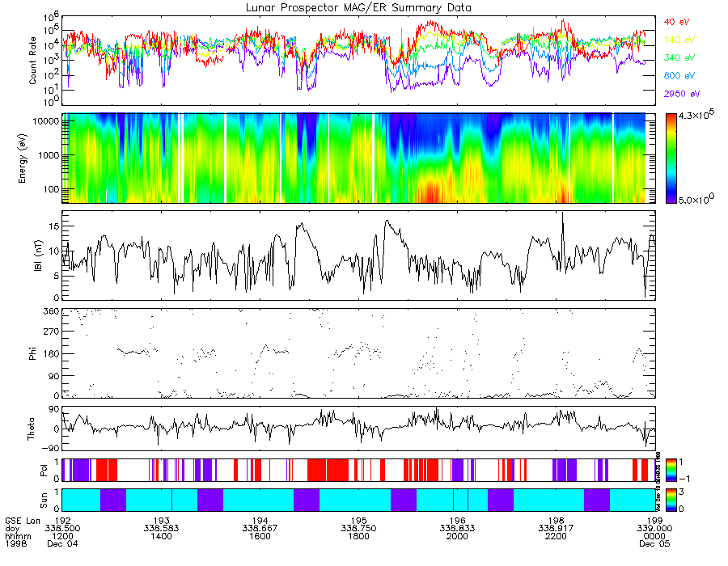The image size is (728, 566).
Task: Click the Pol panel color bar
Action: (671, 471)
